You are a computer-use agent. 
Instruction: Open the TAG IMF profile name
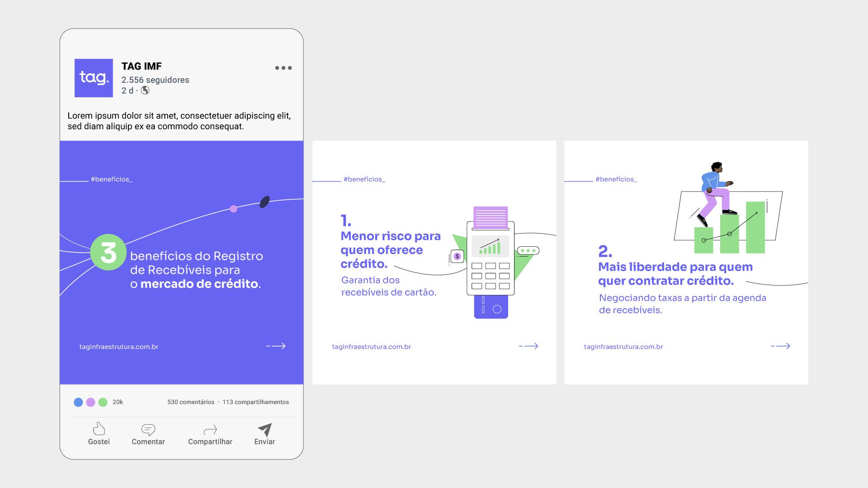click(x=142, y=66)
